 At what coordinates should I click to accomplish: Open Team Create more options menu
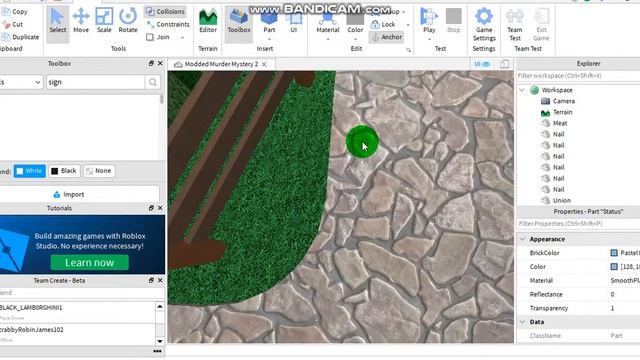157,351
